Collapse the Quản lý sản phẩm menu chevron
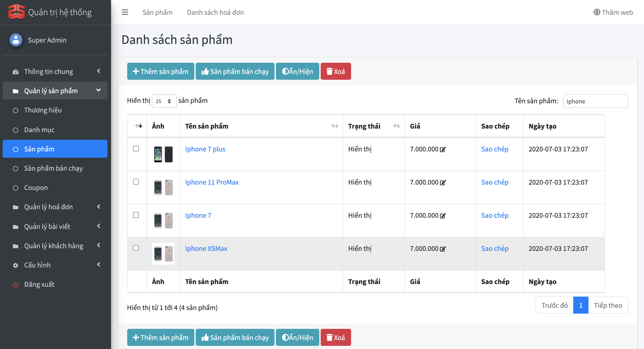This screenshot has width=644, height=349. click(99, 90)
